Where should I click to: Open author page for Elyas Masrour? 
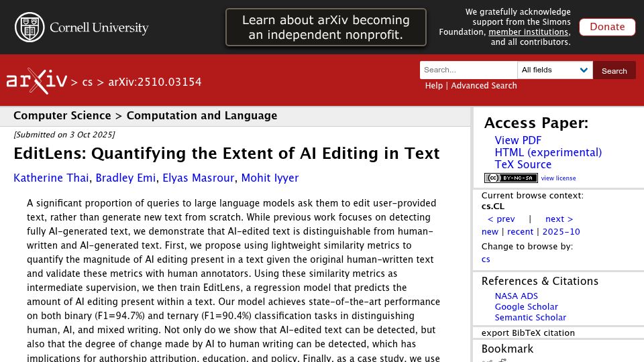(x=199, y=178)
